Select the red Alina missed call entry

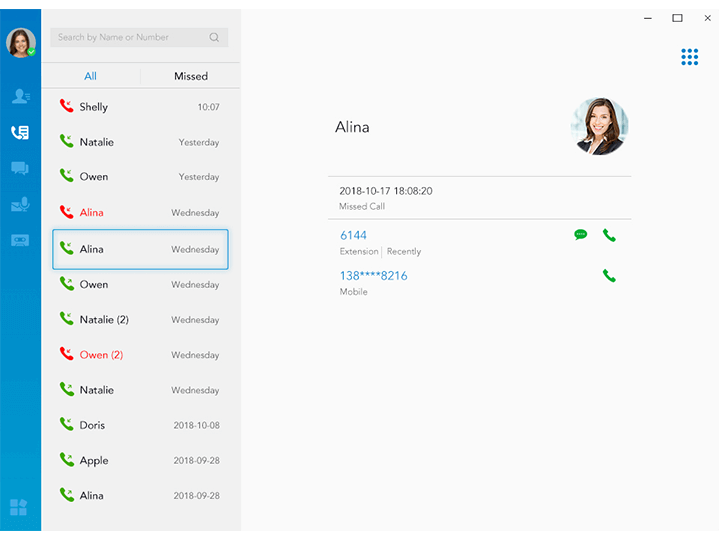click(140, 212)
